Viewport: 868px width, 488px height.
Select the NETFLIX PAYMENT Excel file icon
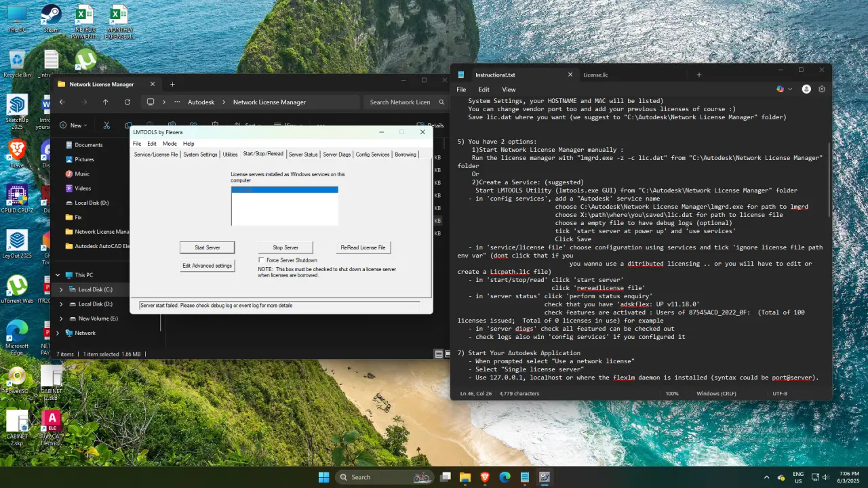85,22
